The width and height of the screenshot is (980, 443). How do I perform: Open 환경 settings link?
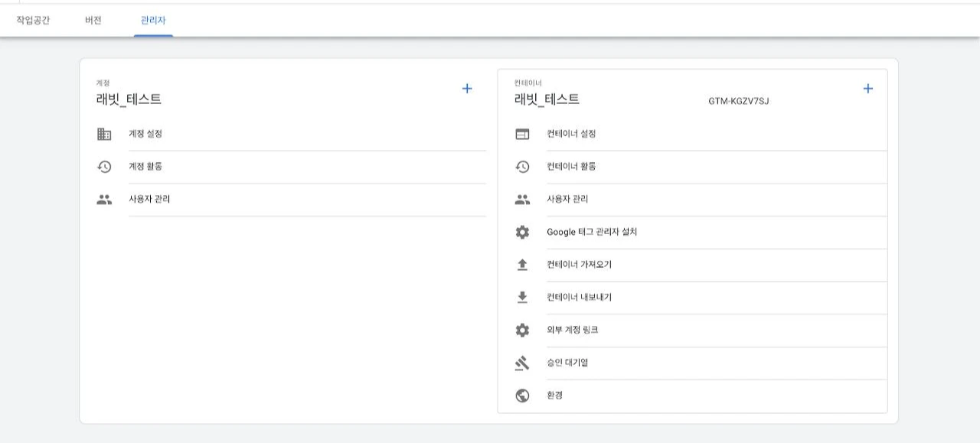click(555, 396)
